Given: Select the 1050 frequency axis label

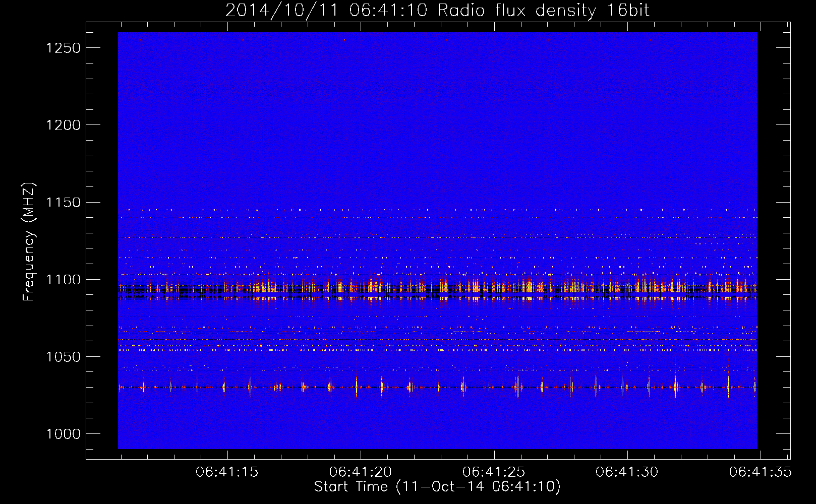Looking at the screenshot, I should [63, 357].
